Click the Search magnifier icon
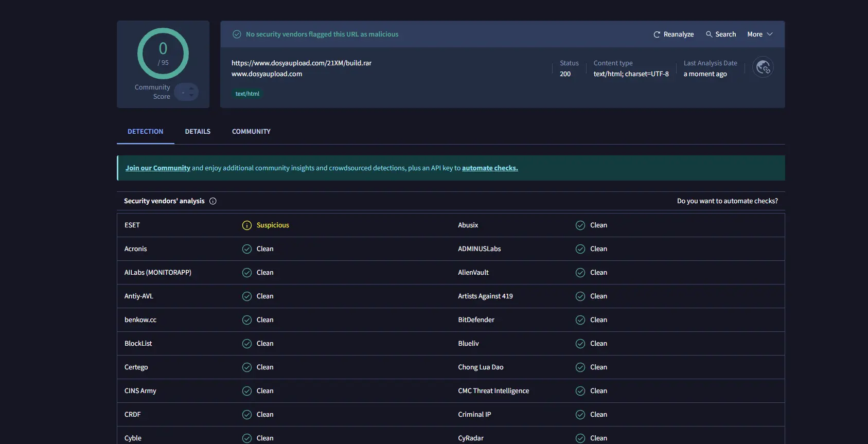The width and height of the screenshot is (868, 444). [x=709, y=34]
